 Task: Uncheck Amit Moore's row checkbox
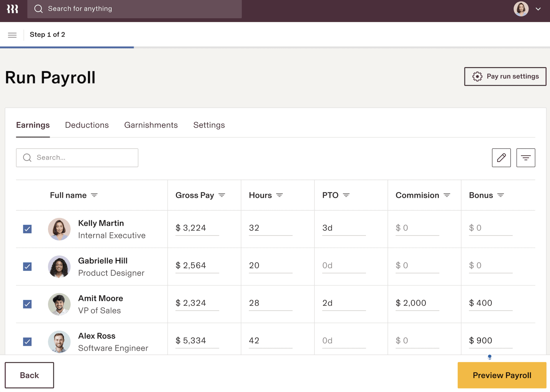coord(27,304)
